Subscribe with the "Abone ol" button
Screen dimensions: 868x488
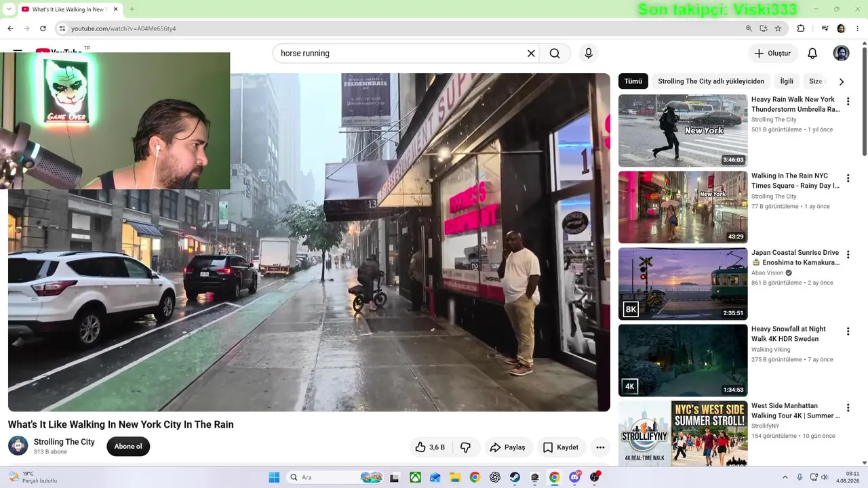[128, 447]
